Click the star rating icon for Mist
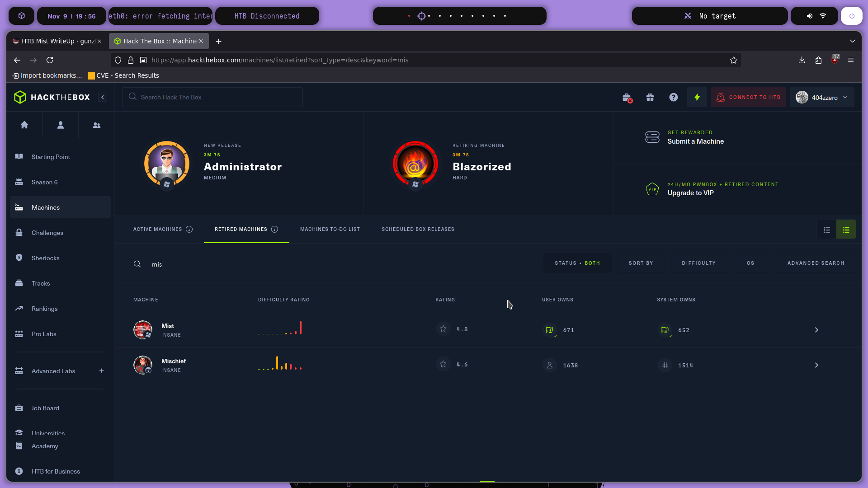Image resolution: width=868 pixels, height=488 pixels. pos(443,329)
